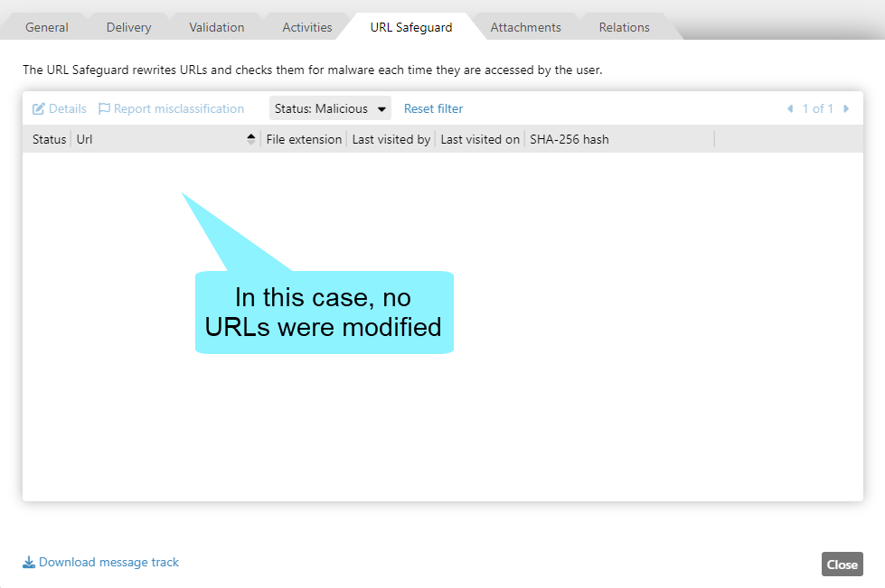Sort by the Url column arrows
Screen dimensions: 885x588
coord(251,139)
